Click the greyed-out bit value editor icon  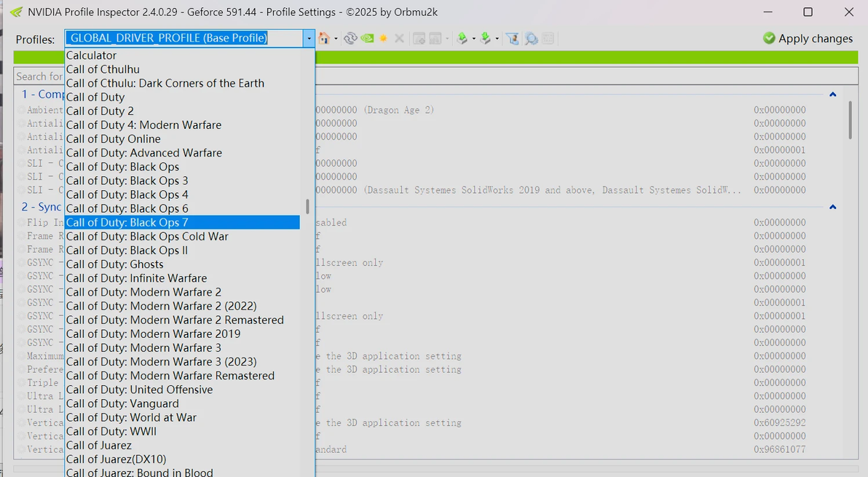548,38
